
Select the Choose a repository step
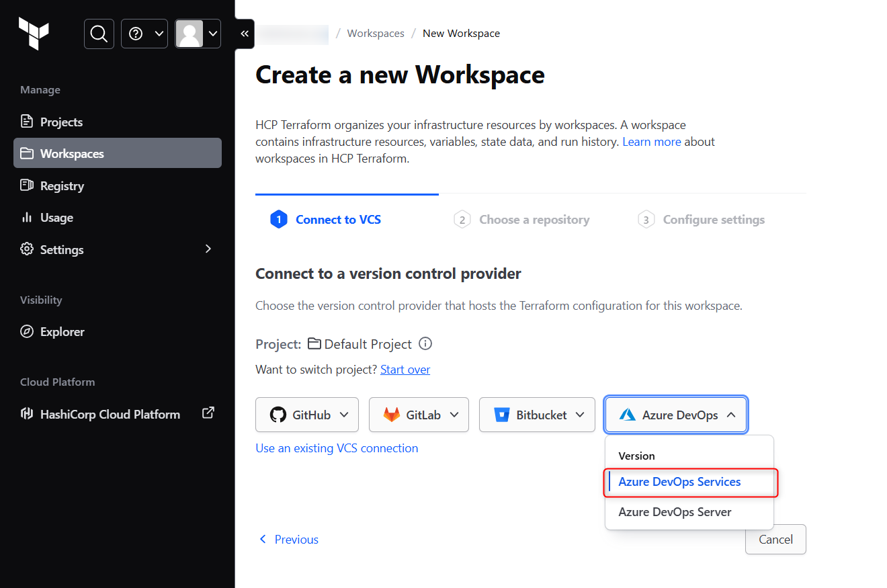click(521, 220)
